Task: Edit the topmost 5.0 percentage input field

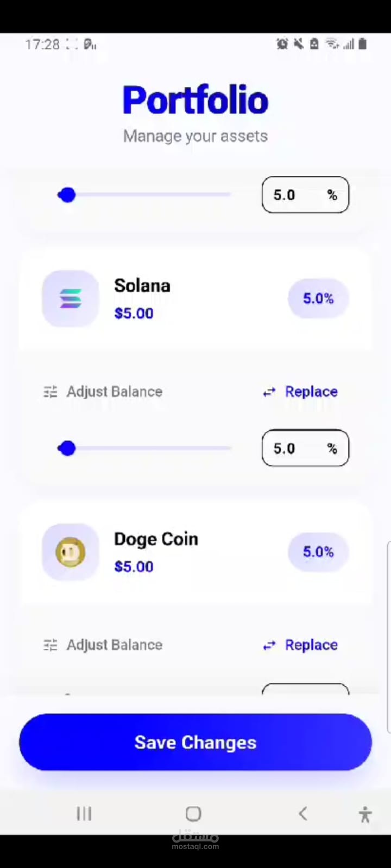Action: click(305, 195)
